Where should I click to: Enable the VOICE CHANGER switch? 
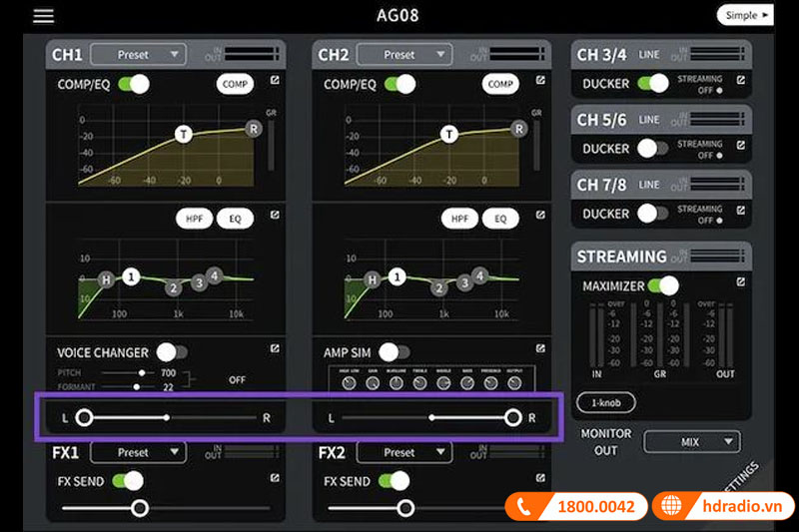(172, 351)
